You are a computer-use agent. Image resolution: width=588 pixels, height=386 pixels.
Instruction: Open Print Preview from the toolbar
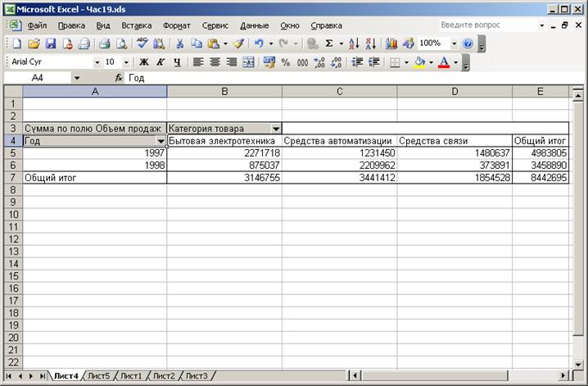121,44
